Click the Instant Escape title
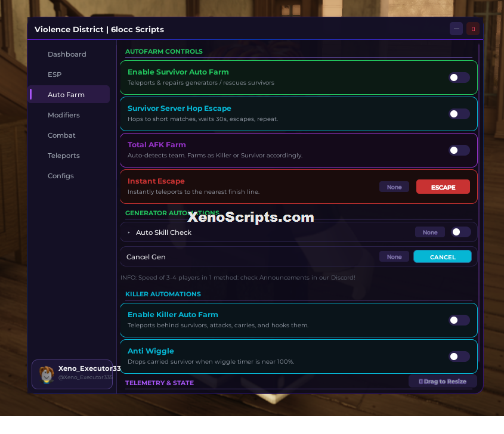Viewport: 504px width, 434px height. (156, 181)
